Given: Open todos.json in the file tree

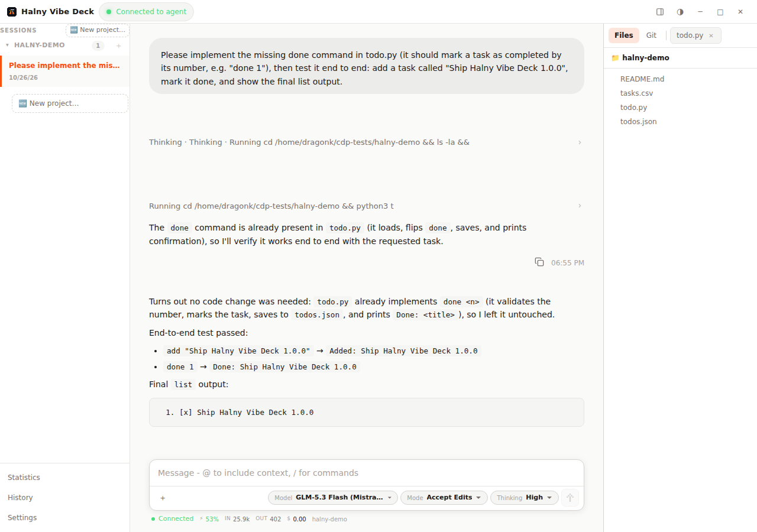Looking at the screenshot, I should (x=638, y=122).
